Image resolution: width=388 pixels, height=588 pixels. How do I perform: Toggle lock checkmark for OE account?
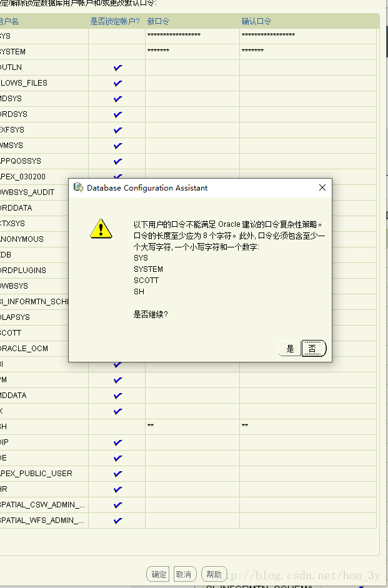click(117, 458)
